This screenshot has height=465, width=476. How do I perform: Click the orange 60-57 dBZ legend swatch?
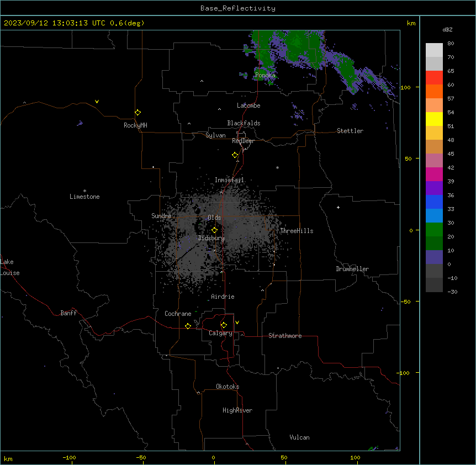434,91
